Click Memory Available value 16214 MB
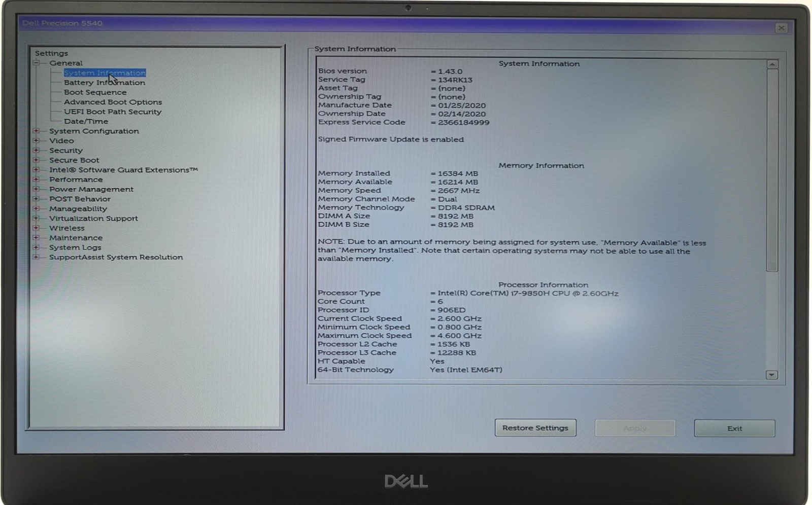The height and width of the screenshot is (505, 812). [x=458, y=182]
